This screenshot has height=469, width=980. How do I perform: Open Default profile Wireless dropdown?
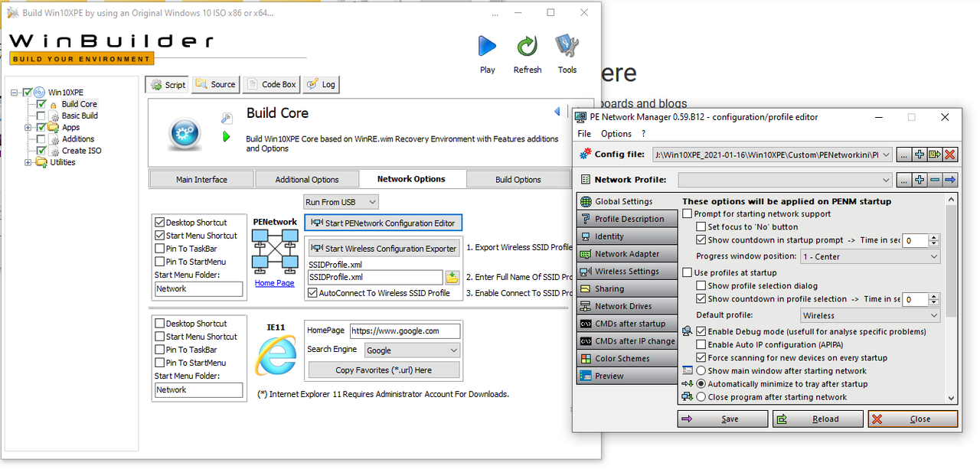coord(871,315)
